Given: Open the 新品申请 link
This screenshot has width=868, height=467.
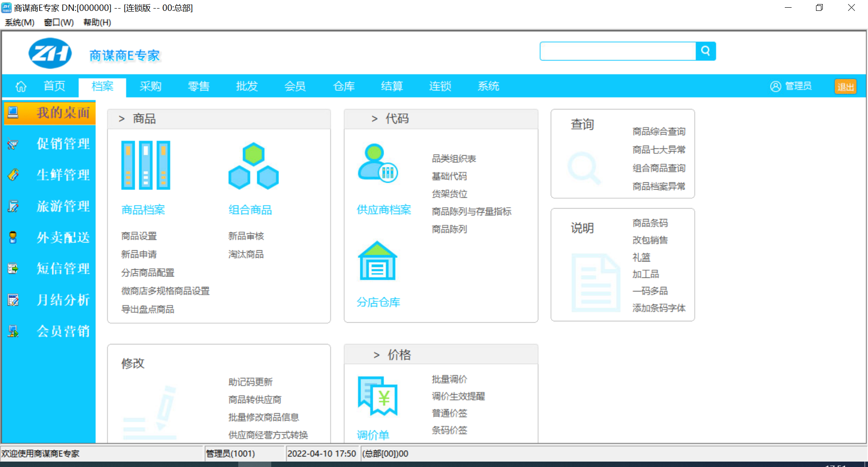Looking at the screenshot, I should tap(139, 254).
